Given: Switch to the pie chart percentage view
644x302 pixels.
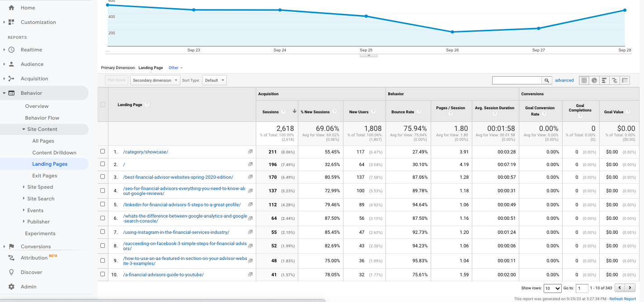Looking at the screenshot, I should [x=594, y=80].
